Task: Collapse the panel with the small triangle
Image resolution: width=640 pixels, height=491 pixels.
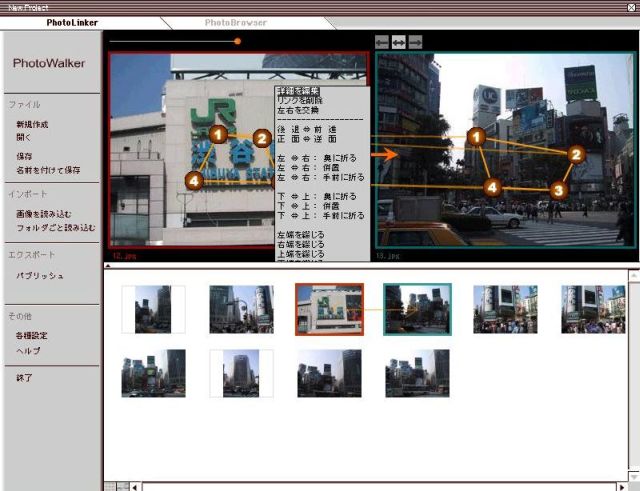Action: pyautogui.click(x=108, y=266)
